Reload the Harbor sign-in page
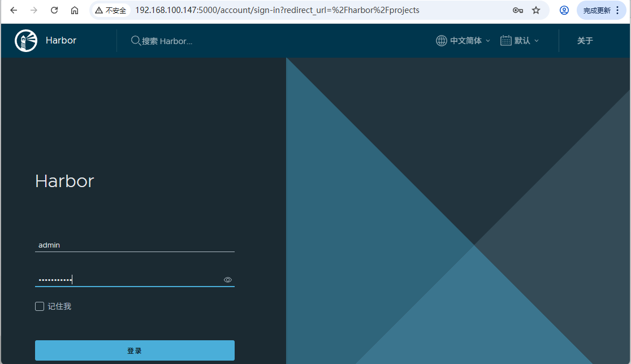 coord(54,10)
